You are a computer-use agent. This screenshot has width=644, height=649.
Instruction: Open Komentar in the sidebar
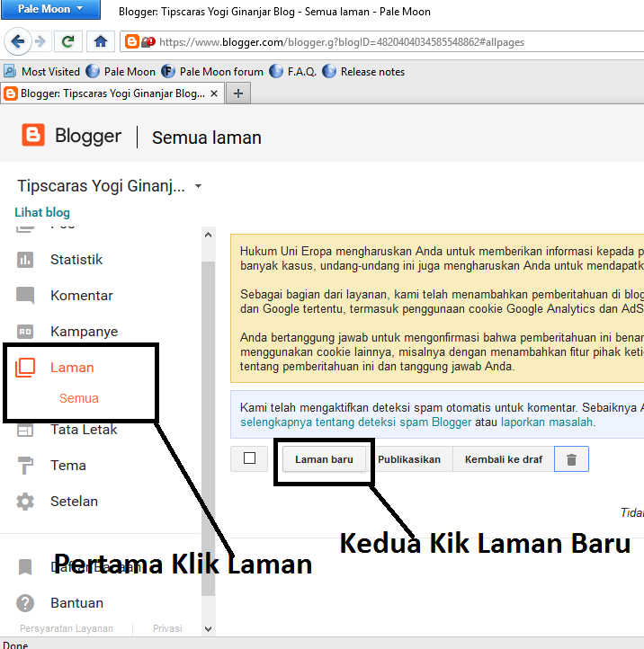tap(82, 296)
